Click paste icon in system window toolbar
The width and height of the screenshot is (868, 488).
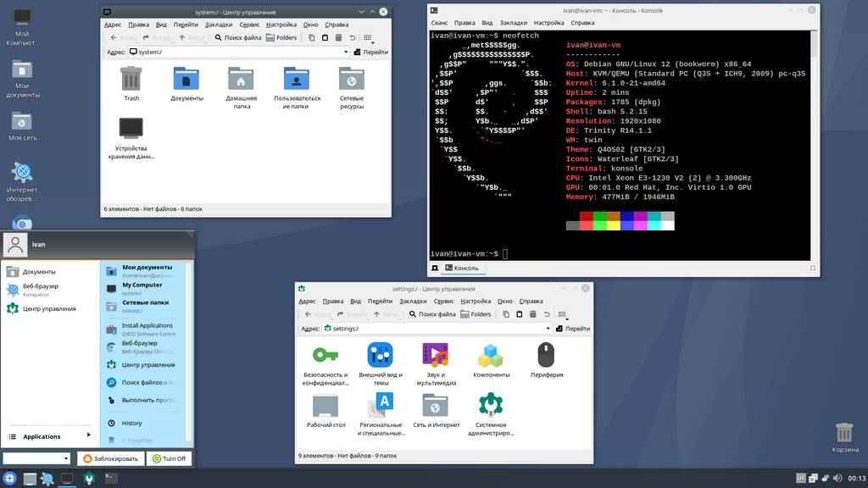click(325, 38)
